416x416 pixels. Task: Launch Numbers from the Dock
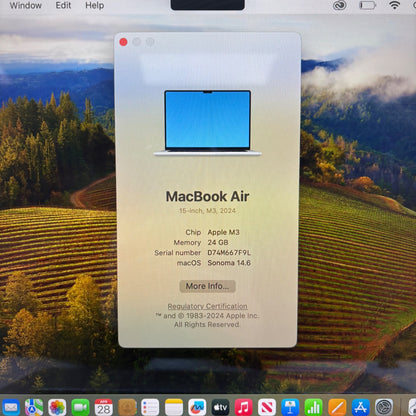click(x=314, y=407)
